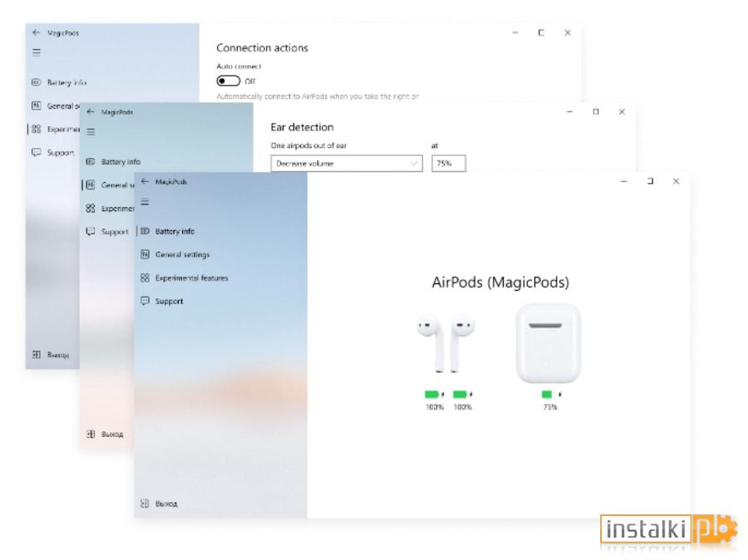Click Battery info icon in front window

click(145, 231)
